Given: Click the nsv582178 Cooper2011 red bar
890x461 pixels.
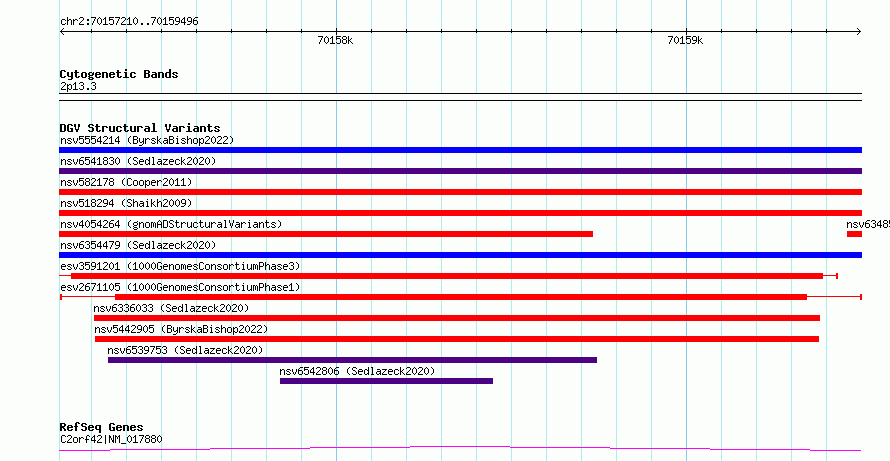Looking at the screenshot, I should (460, 192).
